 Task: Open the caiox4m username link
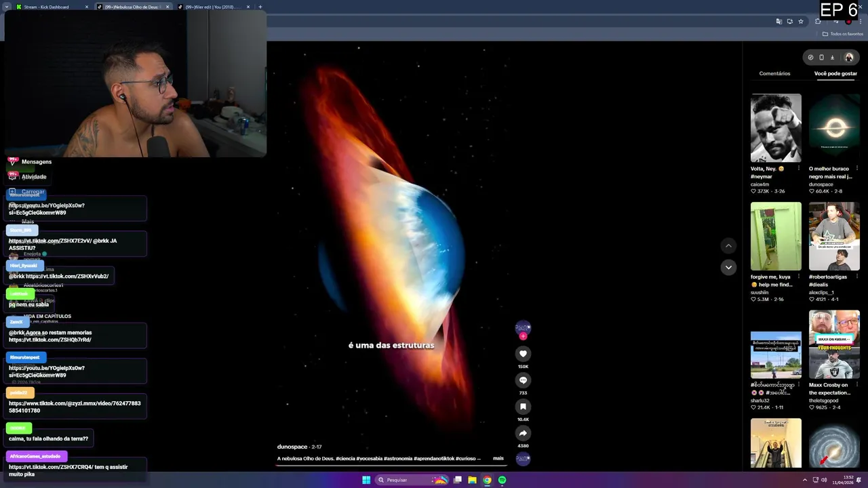(x=759, y=184)
